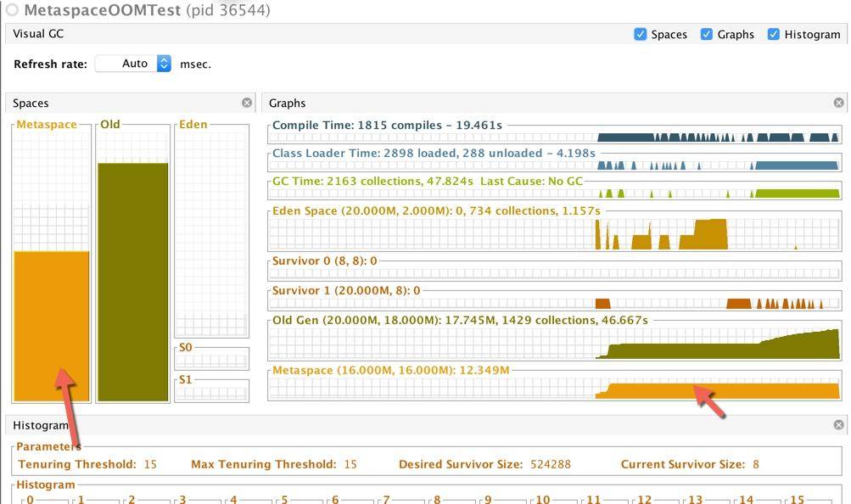
Task: Close the Spaces panel
Action: 247,103
